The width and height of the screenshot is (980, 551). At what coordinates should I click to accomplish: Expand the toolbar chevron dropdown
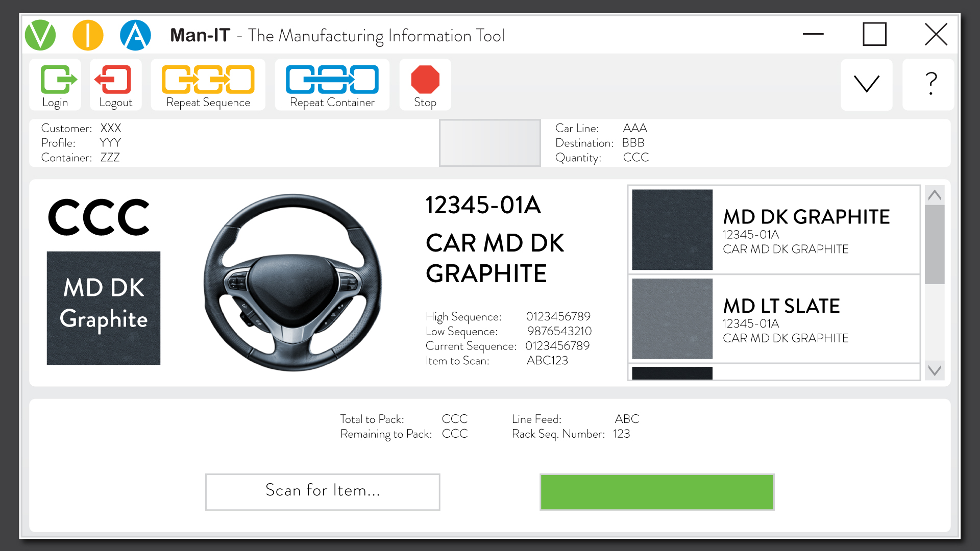click(866, 84)
